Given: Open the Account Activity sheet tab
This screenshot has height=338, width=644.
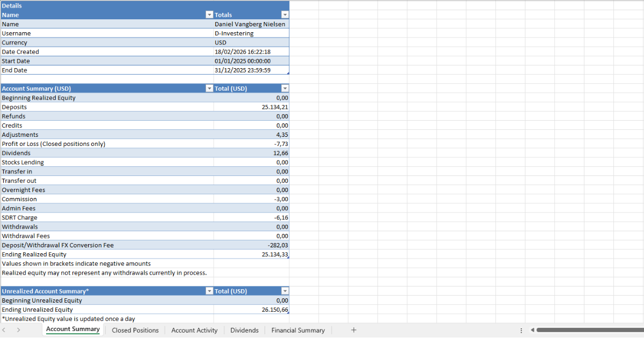Looking at the screenshot, I should 194,330.
